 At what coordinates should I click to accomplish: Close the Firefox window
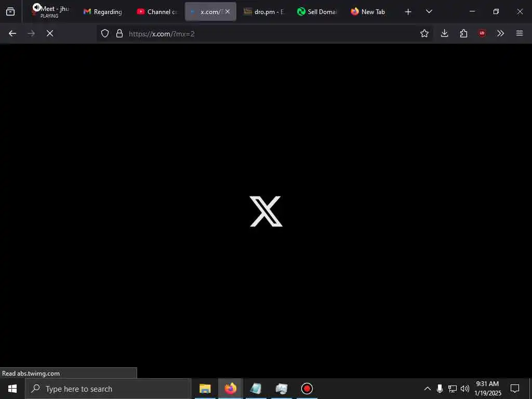pos(520,11)
